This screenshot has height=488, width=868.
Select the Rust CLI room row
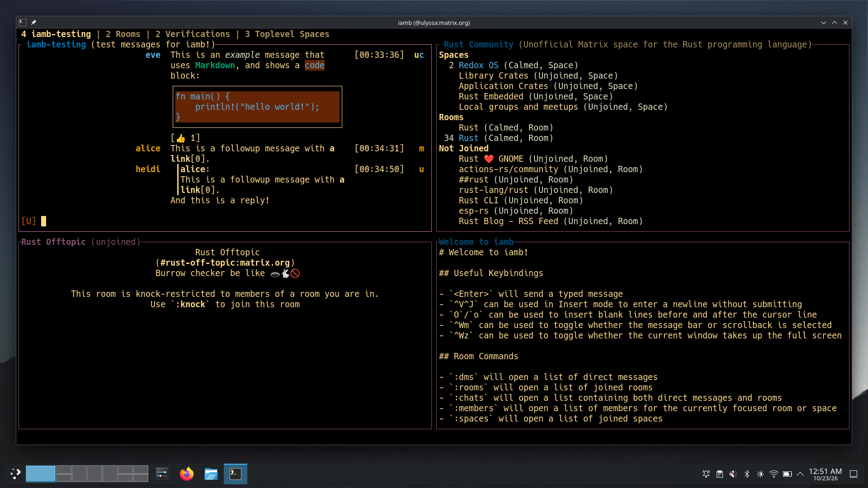pos(521,200)
